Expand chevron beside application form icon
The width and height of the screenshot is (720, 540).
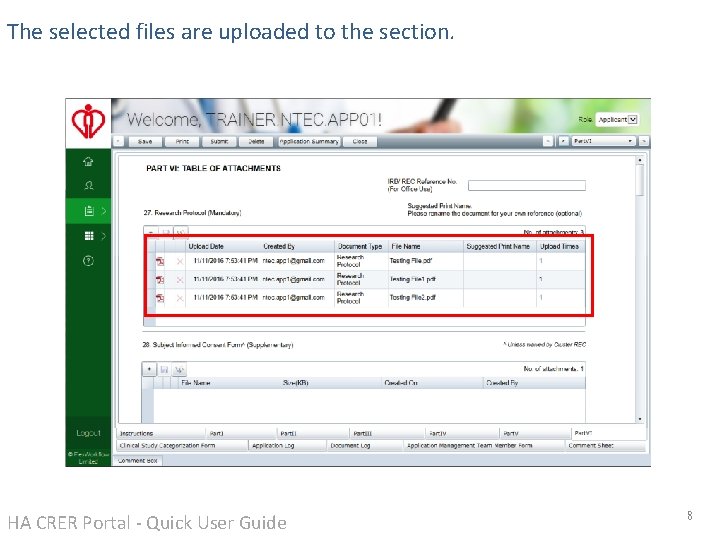point(104,211)
